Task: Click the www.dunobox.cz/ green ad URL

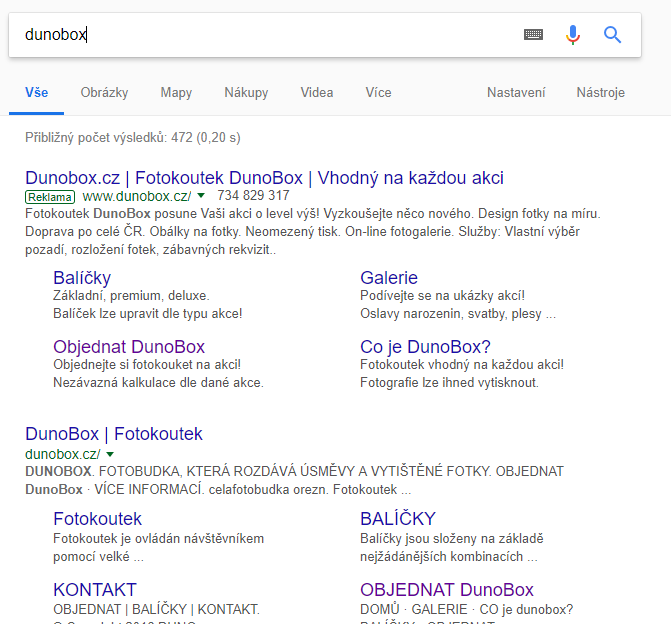Action: (137, 196)
